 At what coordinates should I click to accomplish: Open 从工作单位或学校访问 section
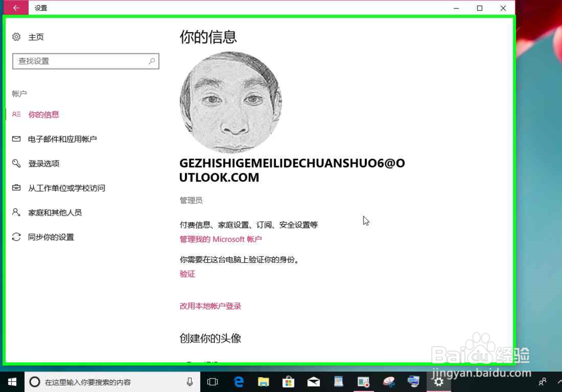[67, 188]
